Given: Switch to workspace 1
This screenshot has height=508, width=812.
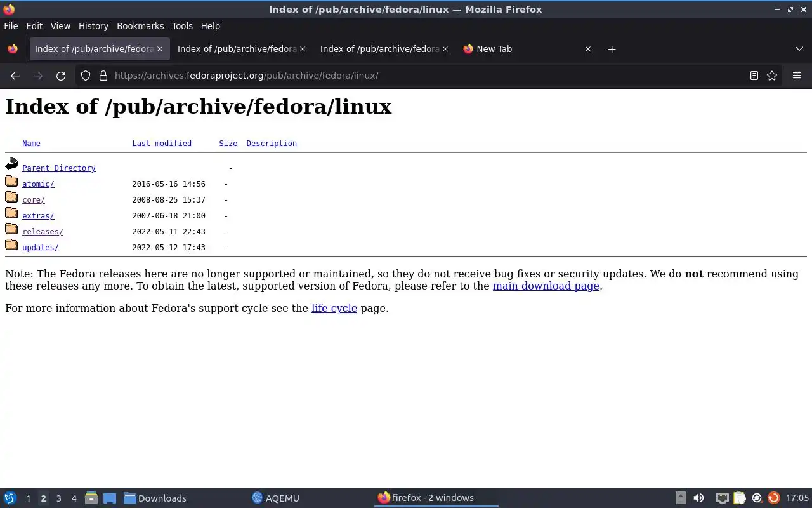Looking at the screenshot, I should 28,498.
